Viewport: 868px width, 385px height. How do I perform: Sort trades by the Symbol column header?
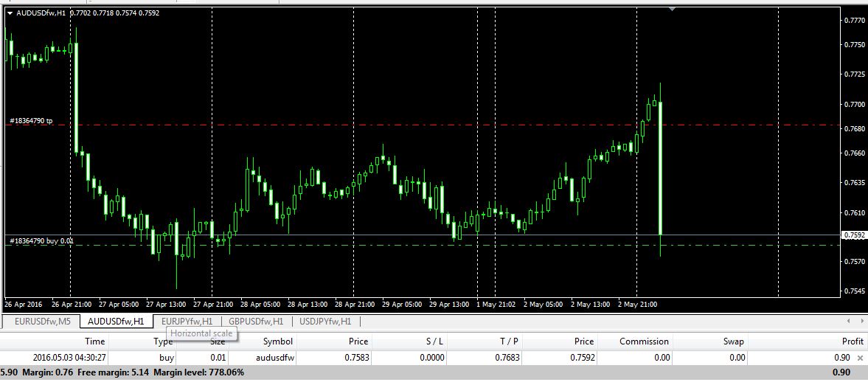277,341
